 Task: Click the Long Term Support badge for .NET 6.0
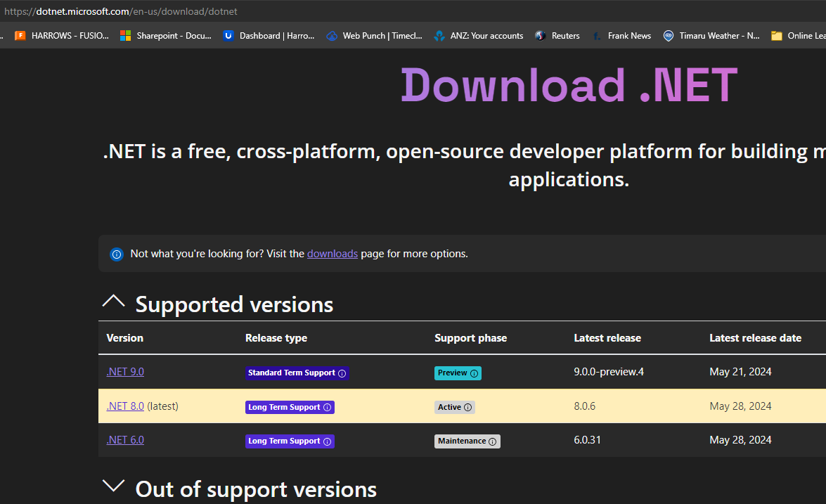pyautogui.click(x=290, y=441)
